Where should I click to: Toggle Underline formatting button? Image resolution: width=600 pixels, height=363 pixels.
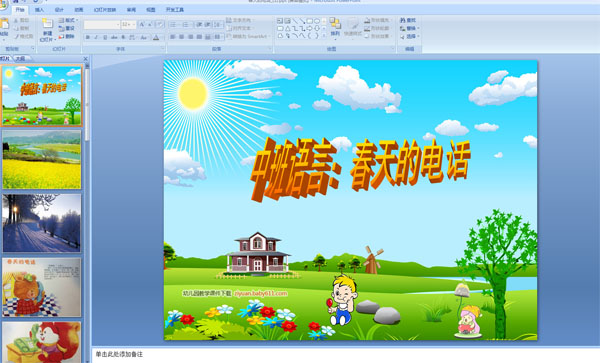pos(105,37)
